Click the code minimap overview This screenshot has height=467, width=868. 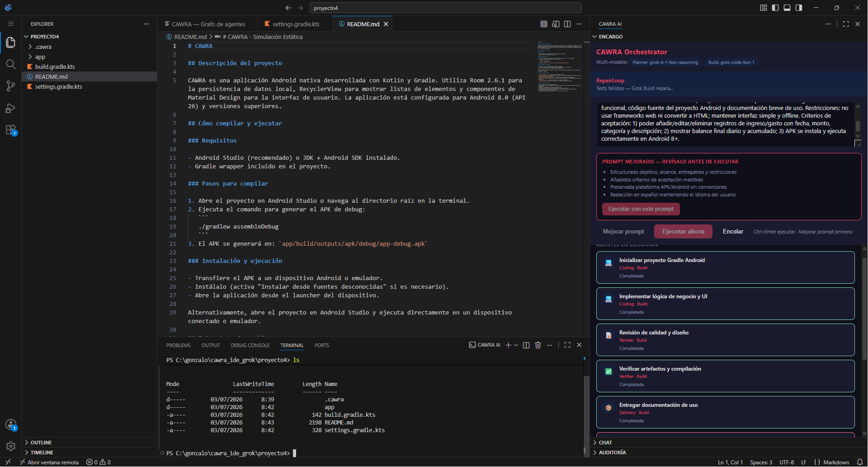(559, 67)
